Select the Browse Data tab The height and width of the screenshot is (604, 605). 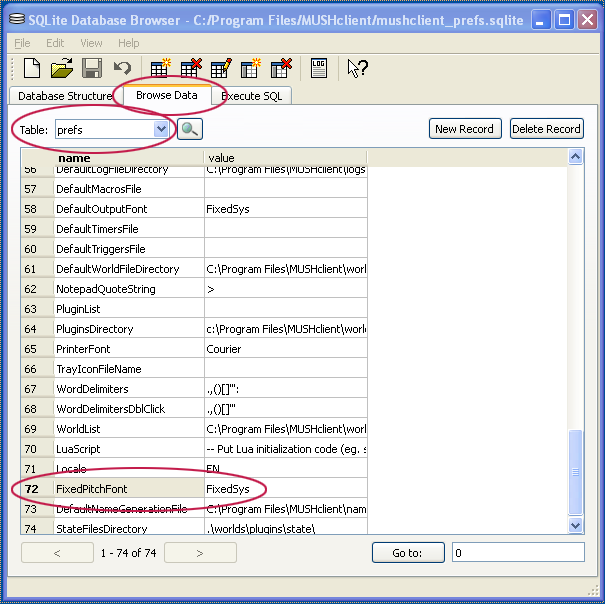click(x=167, y=95)
